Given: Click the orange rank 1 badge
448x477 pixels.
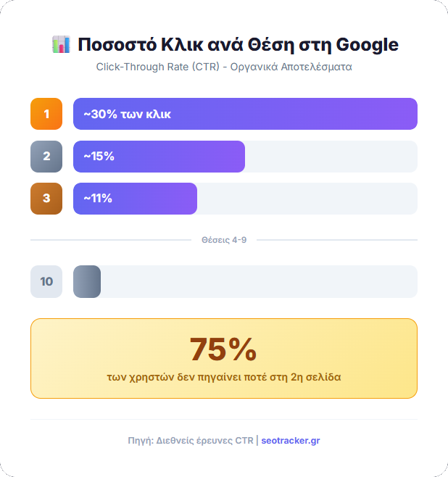Looking at the screenshot, I should [46, 114].
